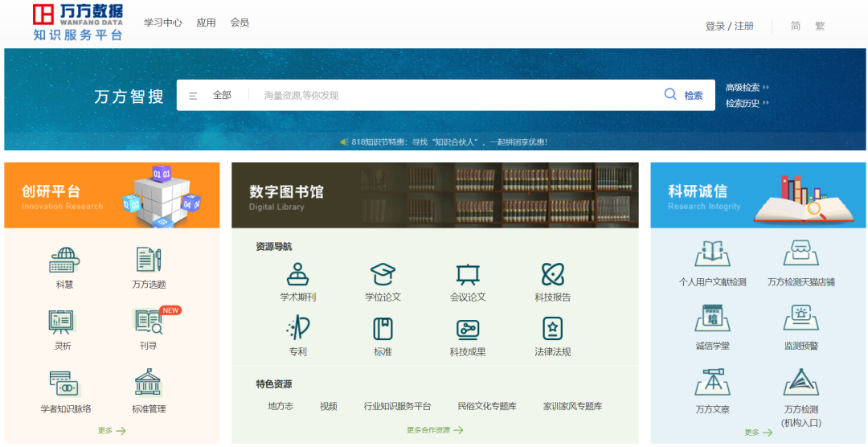Open the 科技报告 atom icon
Viewport: 868px width, 447px height.
click(x=552, y=274)
